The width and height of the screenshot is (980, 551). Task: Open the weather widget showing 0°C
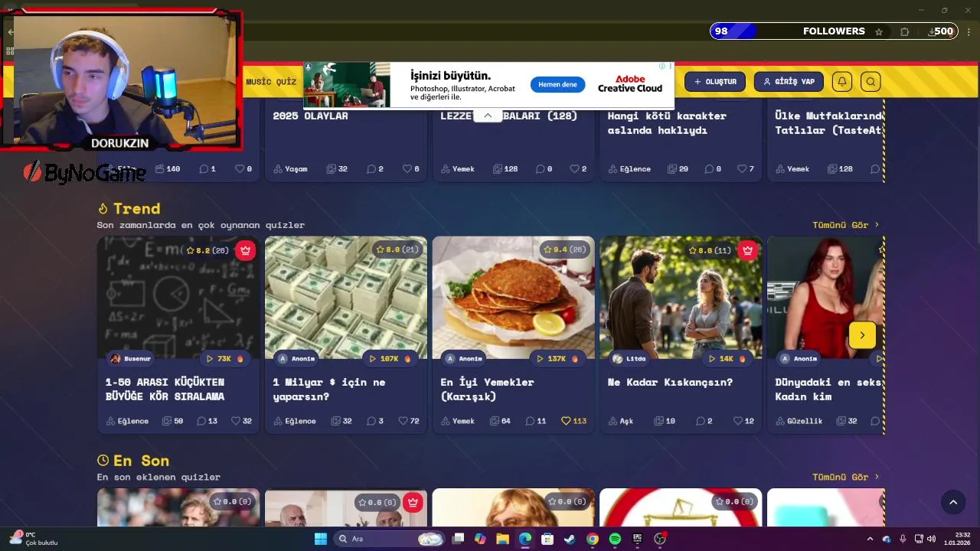tap(34, 539)
